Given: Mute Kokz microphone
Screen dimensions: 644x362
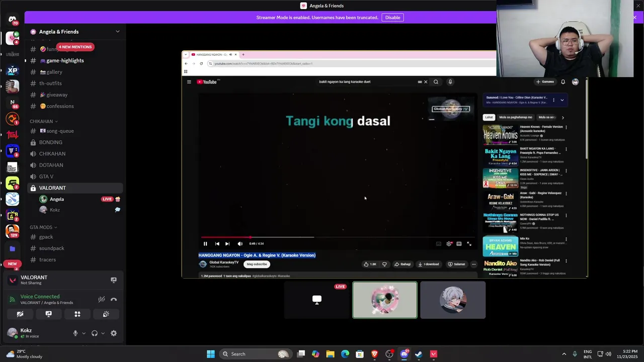Looking at the screenshot, I should (x=75, y=333).
